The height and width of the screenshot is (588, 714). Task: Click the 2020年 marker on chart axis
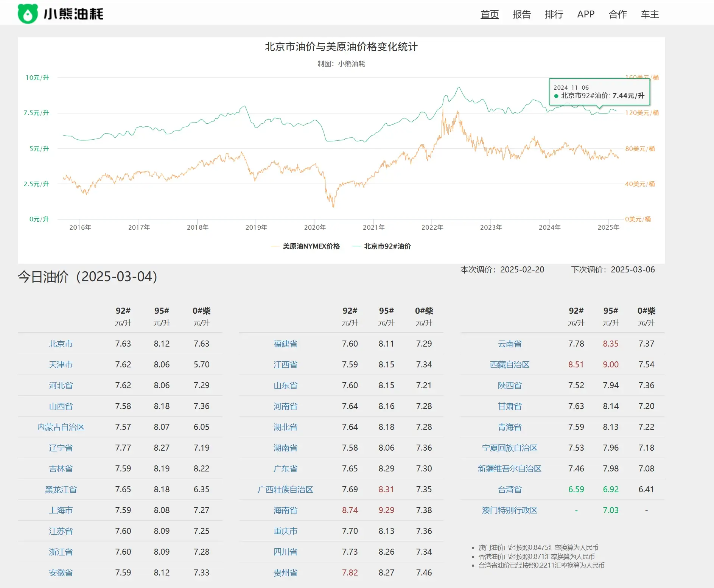click(x=315, y=227)
